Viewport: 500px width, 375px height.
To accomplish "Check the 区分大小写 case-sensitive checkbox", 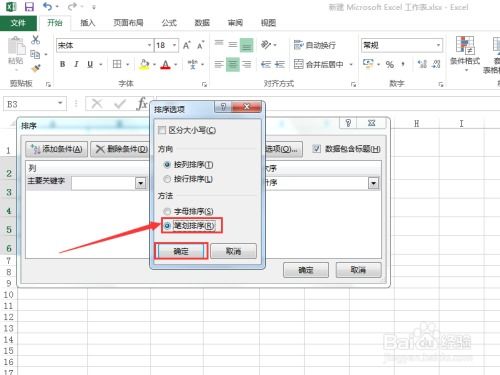I will (162, 130).
